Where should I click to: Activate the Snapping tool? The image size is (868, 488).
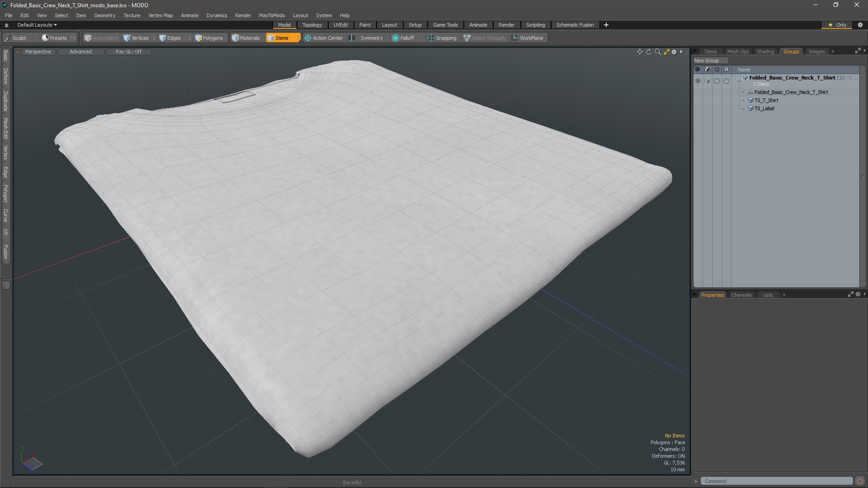442,38
